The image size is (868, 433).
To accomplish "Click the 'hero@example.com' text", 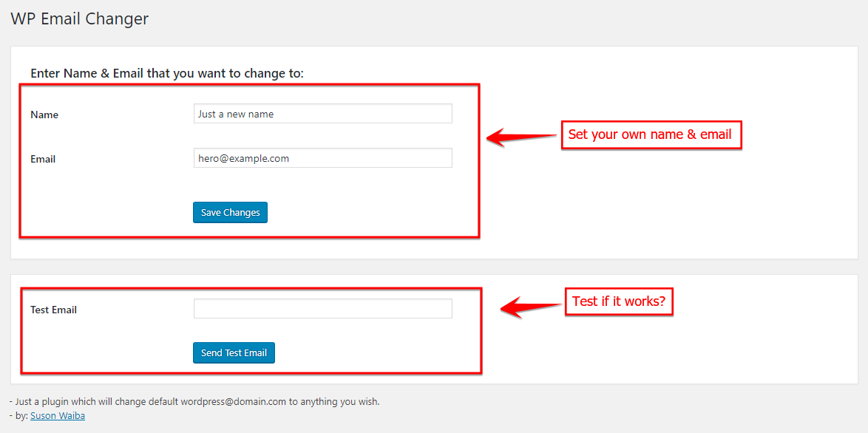I will click(x=243, y=159).
